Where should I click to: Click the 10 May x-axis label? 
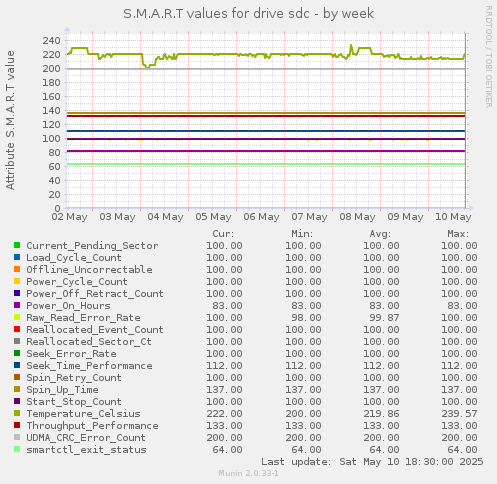click(x=453, y=217)
